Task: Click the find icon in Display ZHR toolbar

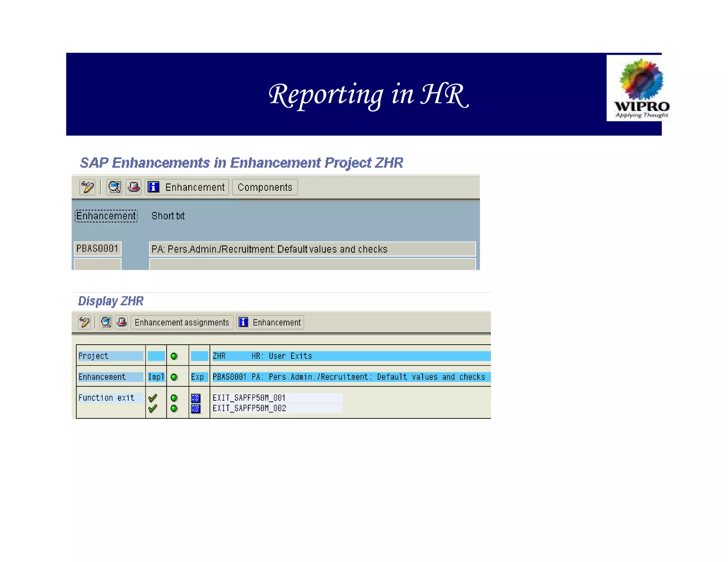Action: (106, 323)
